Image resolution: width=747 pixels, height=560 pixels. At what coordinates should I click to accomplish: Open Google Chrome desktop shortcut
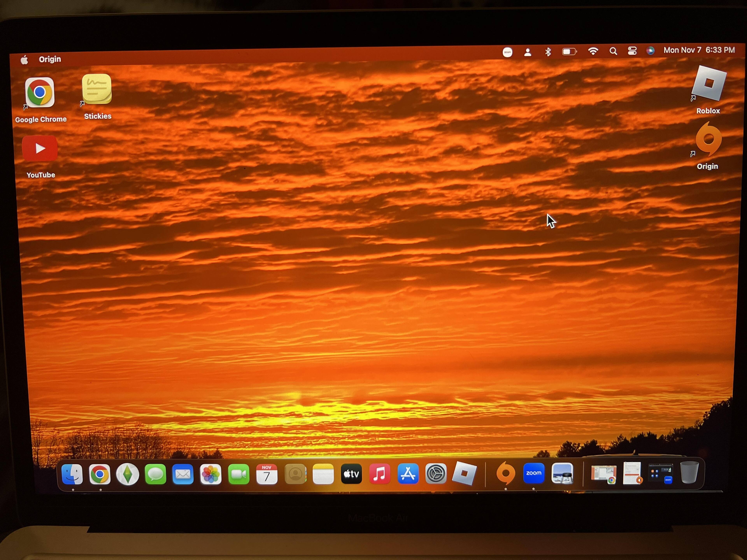click(x=40, y=93)
